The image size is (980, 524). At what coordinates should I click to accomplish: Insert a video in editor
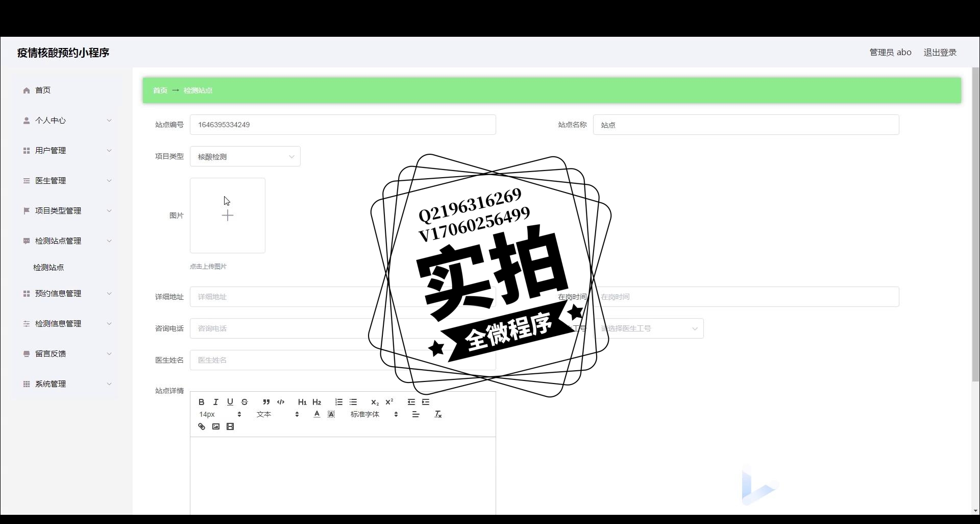pos(230,426)
